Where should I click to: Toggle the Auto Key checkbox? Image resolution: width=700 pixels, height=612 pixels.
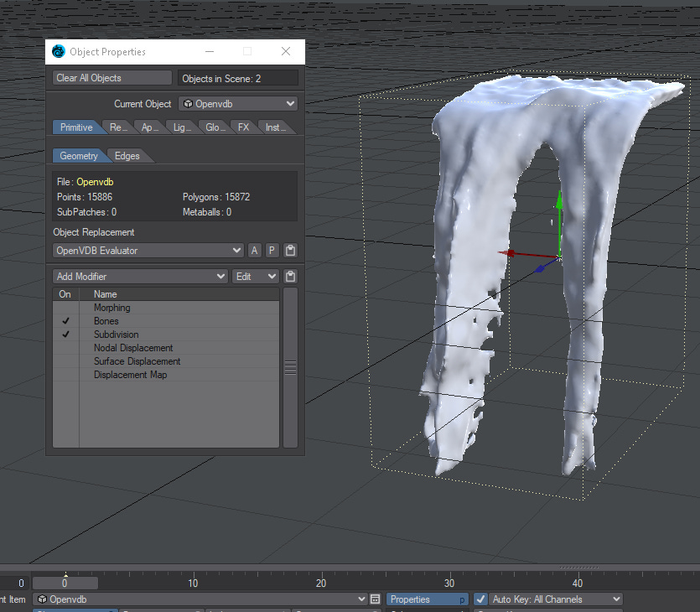pos(480,599)
